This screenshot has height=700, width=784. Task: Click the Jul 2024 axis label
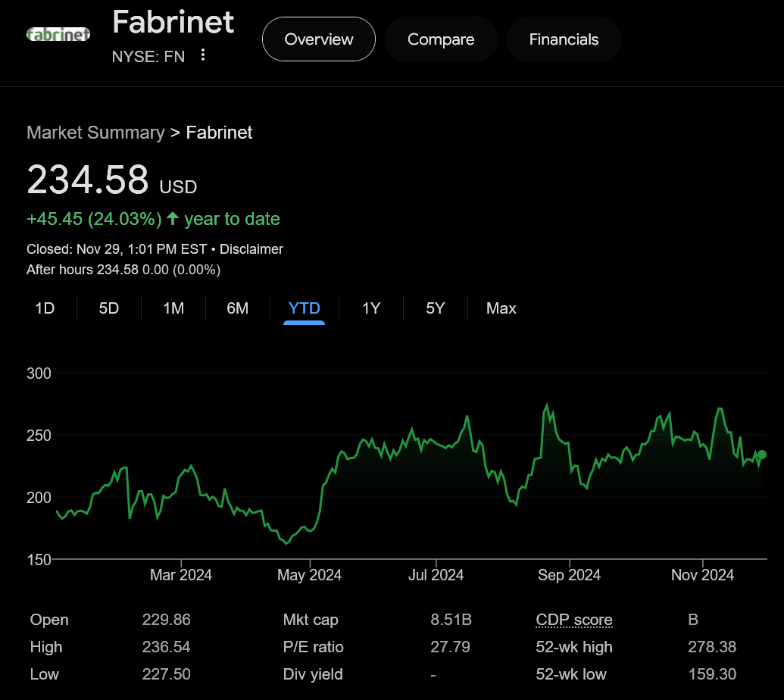click(x=436, y=575)
